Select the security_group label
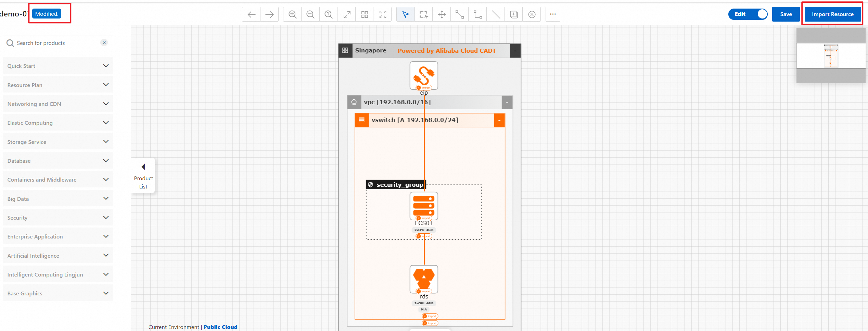 [396, 185]
